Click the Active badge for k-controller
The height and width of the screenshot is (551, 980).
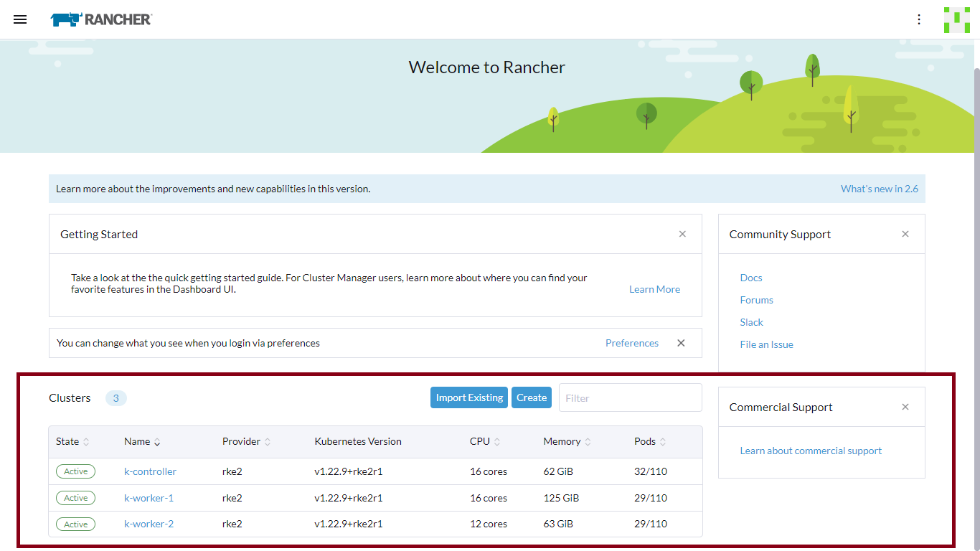[x=75, y=471]
